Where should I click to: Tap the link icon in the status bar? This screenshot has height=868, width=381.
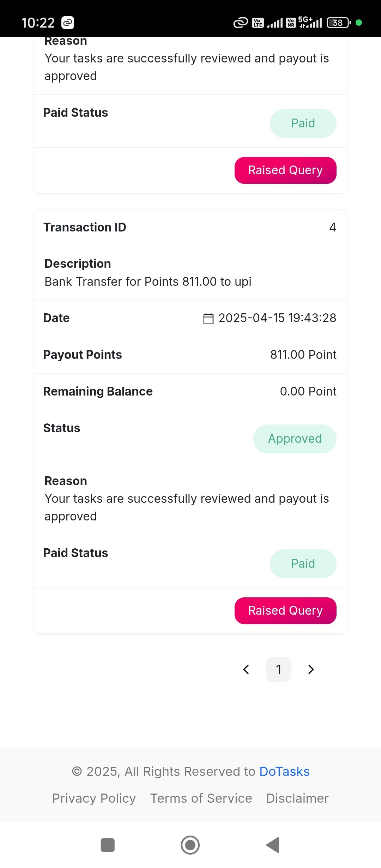241,23
